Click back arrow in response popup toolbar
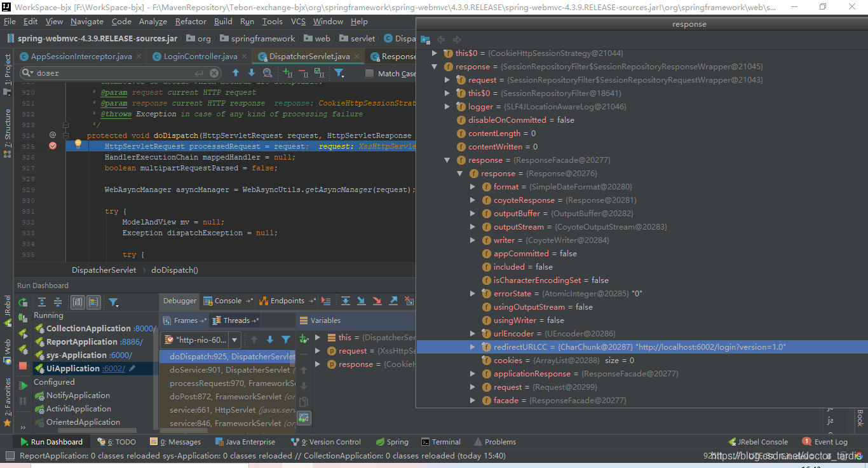Viewport: 868px width, 468px height. 441,39
